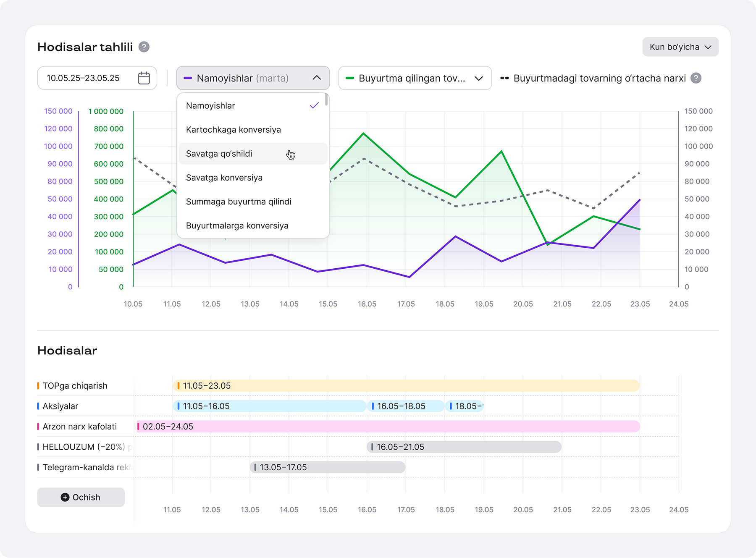The height and width of the screenshot is (558, 756).
Task: Choose Kartochkaga konversiya option
Action: [x=253, y=130]
